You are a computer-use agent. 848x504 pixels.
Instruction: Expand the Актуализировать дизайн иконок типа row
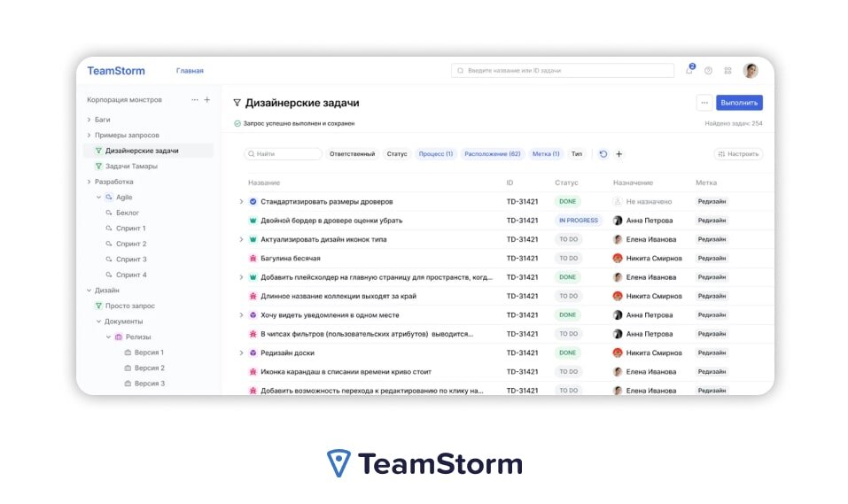pyautogui.click(x=241, y=239)
